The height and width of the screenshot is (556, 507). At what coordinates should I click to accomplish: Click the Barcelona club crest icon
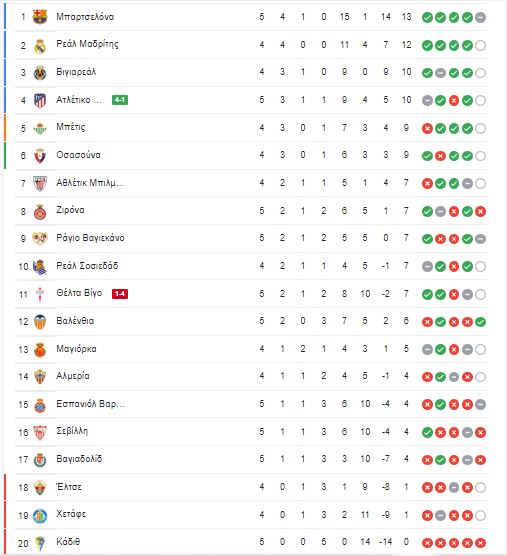click(40, 17)
